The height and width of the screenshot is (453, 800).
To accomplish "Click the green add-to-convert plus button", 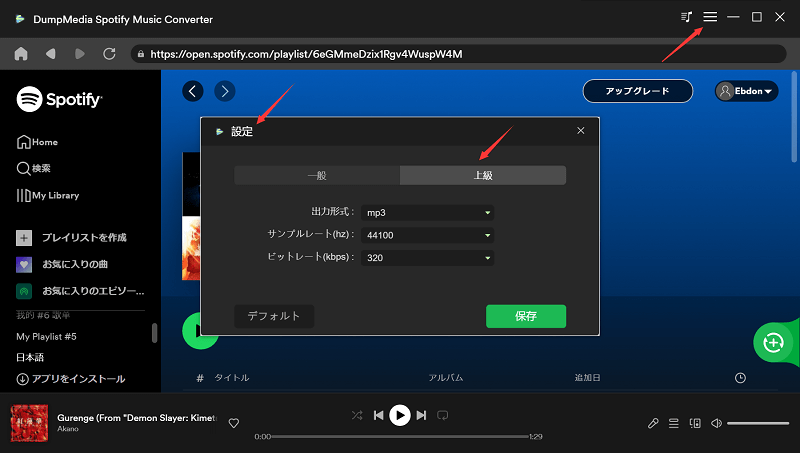I will pos(773,342).
